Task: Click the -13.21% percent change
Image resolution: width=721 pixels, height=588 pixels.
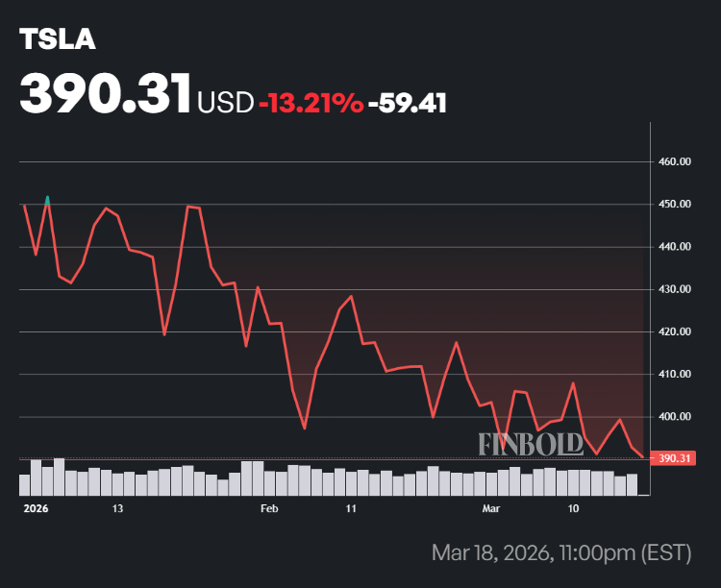Action: pos(311,102)
